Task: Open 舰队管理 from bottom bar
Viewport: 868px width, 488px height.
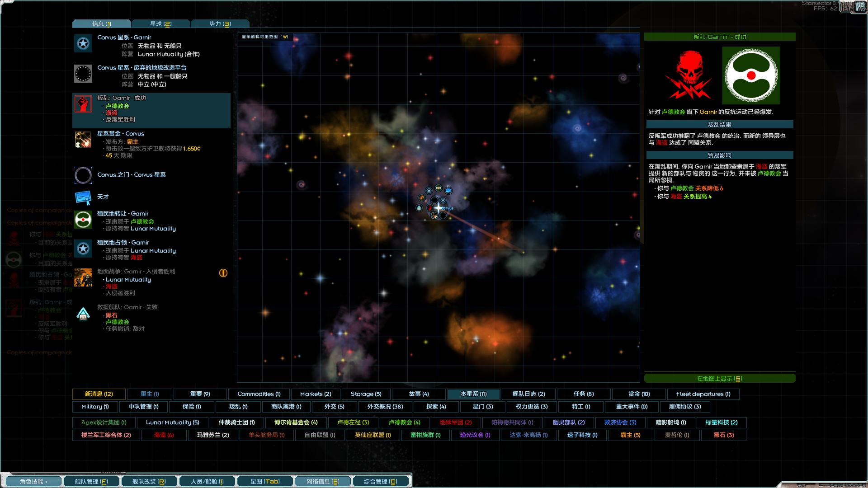Action: pos(91,482)
